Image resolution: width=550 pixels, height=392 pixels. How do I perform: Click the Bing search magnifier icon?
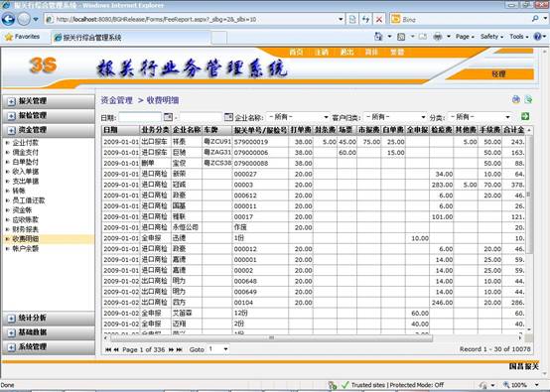(535, 19)
